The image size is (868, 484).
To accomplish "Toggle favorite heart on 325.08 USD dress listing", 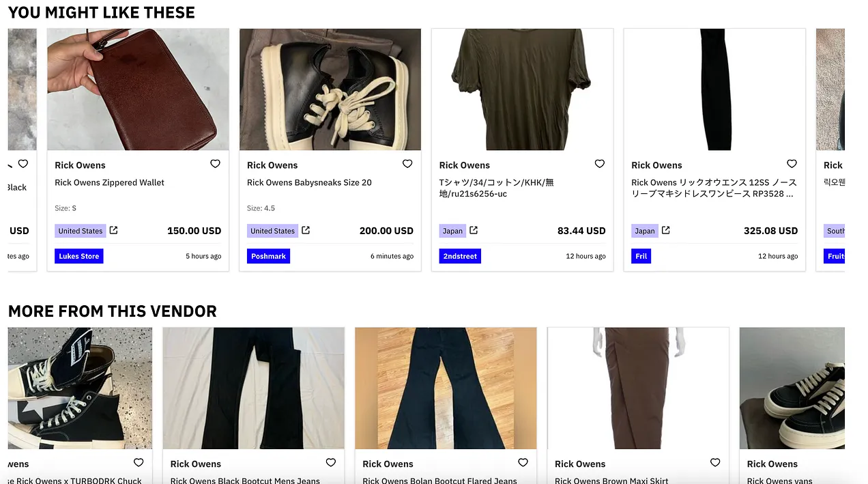I will (792, 164).
